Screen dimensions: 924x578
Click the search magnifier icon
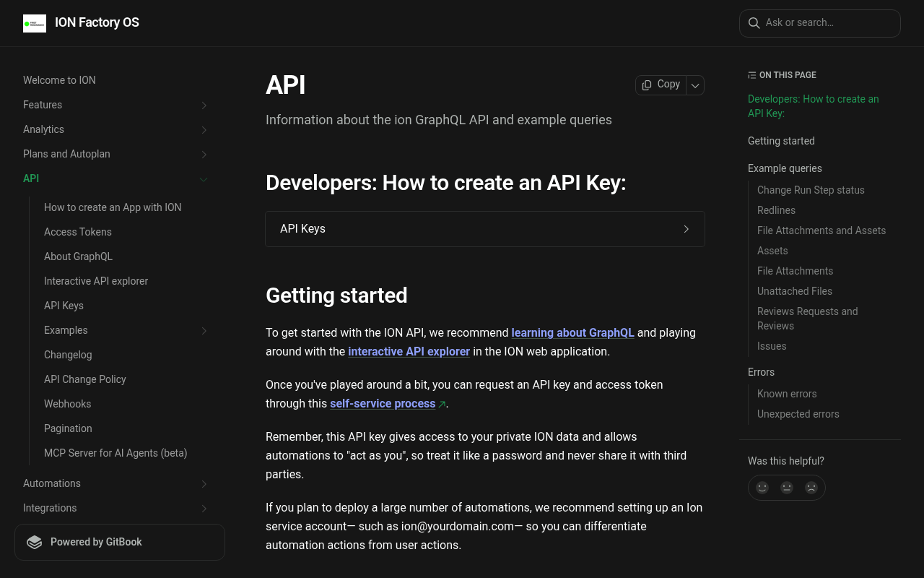pos(754,23)
